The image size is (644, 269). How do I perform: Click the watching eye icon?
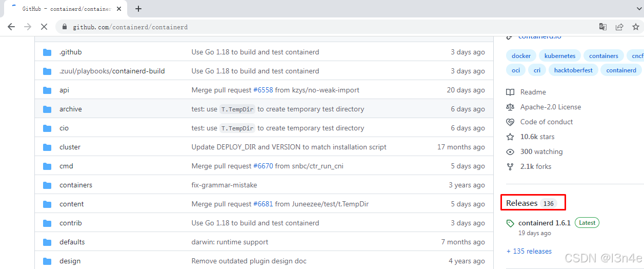pyautogui.click(x=510, y=151)
